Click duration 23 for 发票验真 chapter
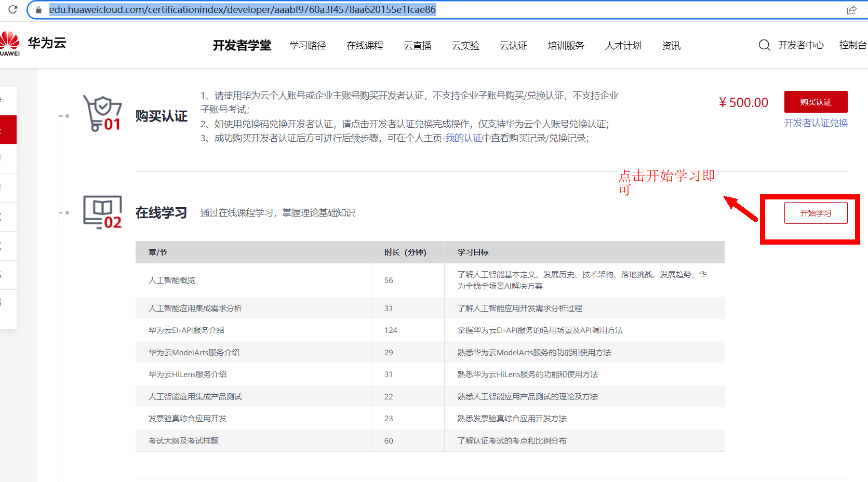The image size is (868, 482). (x=389, y=419)
